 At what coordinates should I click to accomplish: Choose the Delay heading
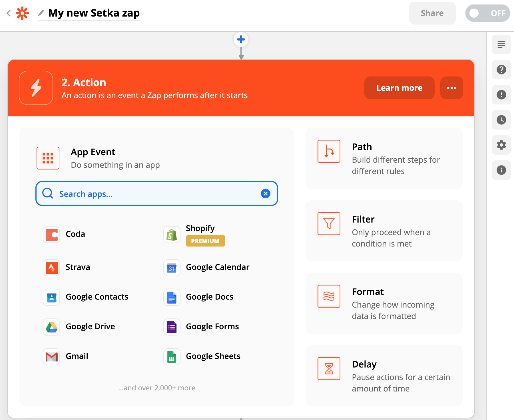click(364, 364)
